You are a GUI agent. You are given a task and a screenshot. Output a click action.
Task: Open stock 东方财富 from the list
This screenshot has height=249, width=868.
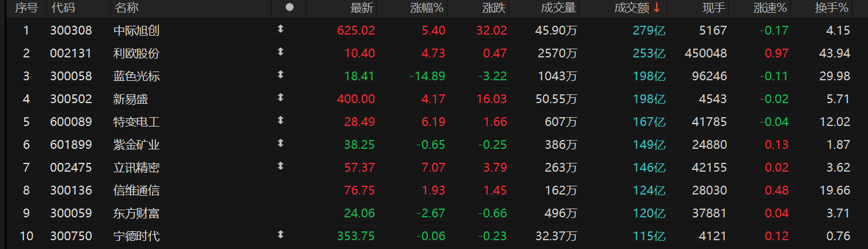click(136, 213)
